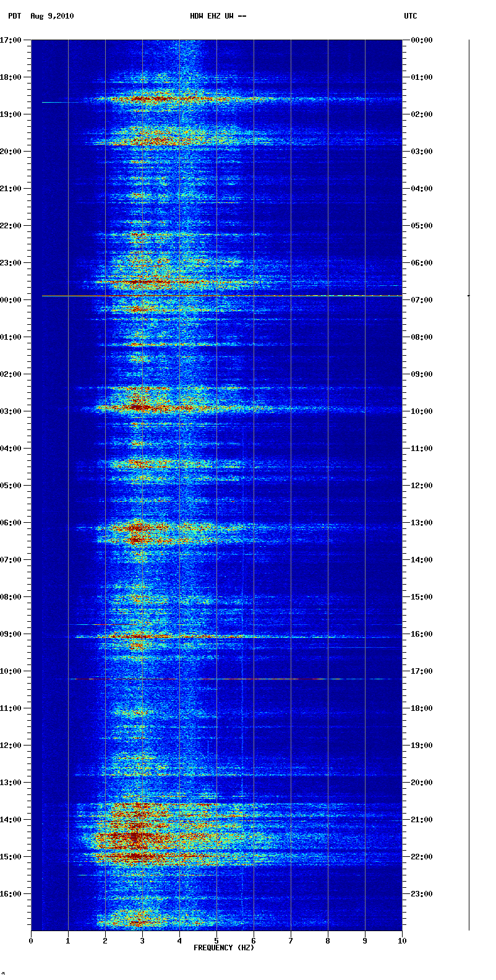The image size is (496, 980).
Task: Click 01:00 on the UTC time axis
Action: [x=422, y=77]
